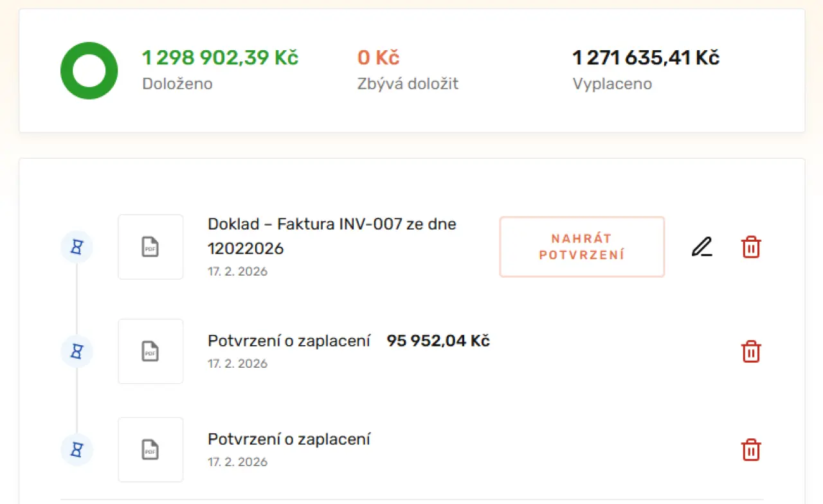Delete the last Potvrzení o zaplacení entry
Image resolution: width=823 pixels, height=504 pixels.
pos(751,450)
